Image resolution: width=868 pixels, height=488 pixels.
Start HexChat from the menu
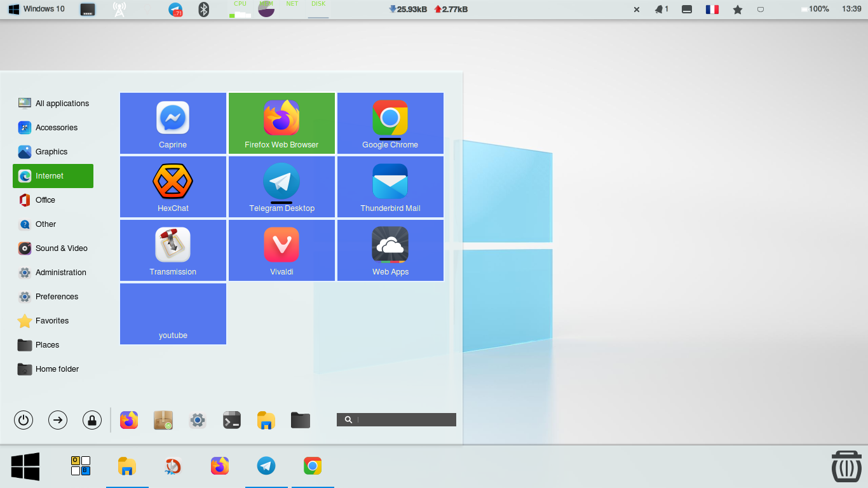click(173, 187)
